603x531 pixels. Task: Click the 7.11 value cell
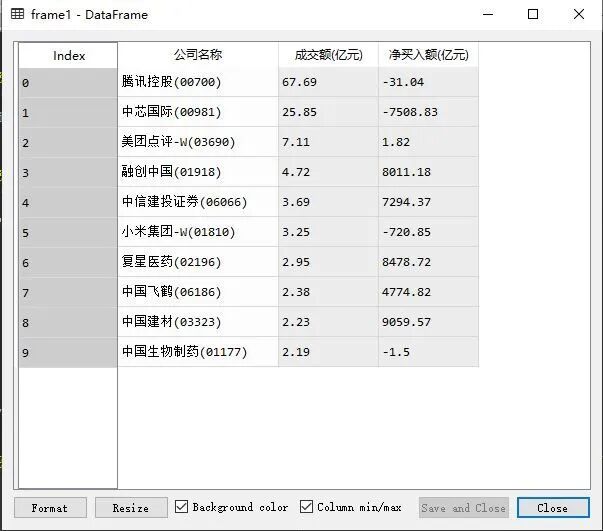click(x=328, y=142)
